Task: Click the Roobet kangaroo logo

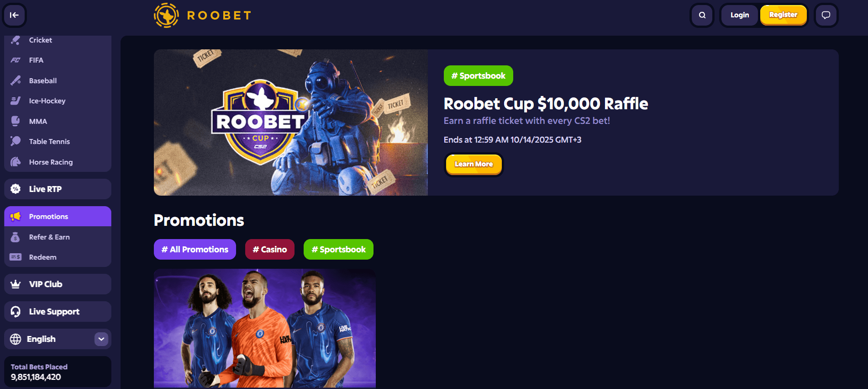Action: (166, 16)
